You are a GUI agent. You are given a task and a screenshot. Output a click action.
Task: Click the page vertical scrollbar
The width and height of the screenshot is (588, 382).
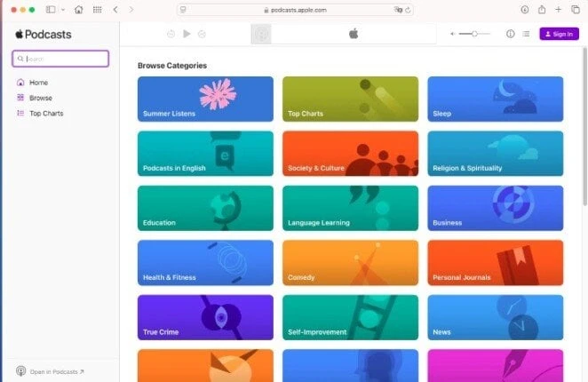point(584,126)
